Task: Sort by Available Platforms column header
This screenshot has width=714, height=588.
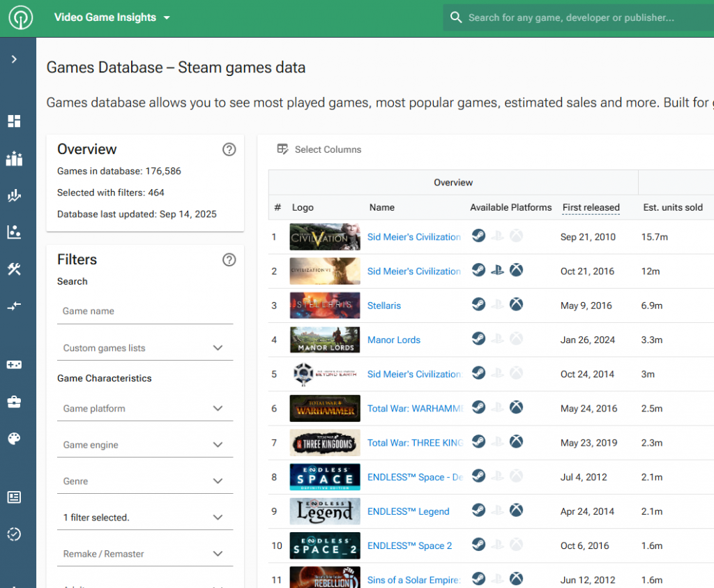Action: pos(511,208)
